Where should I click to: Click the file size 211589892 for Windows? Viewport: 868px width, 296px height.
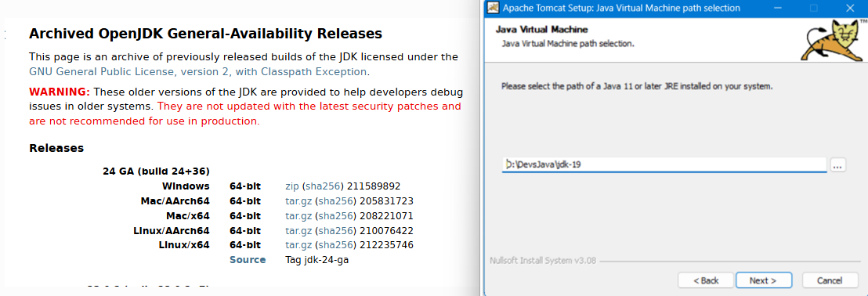click(374, 186)
